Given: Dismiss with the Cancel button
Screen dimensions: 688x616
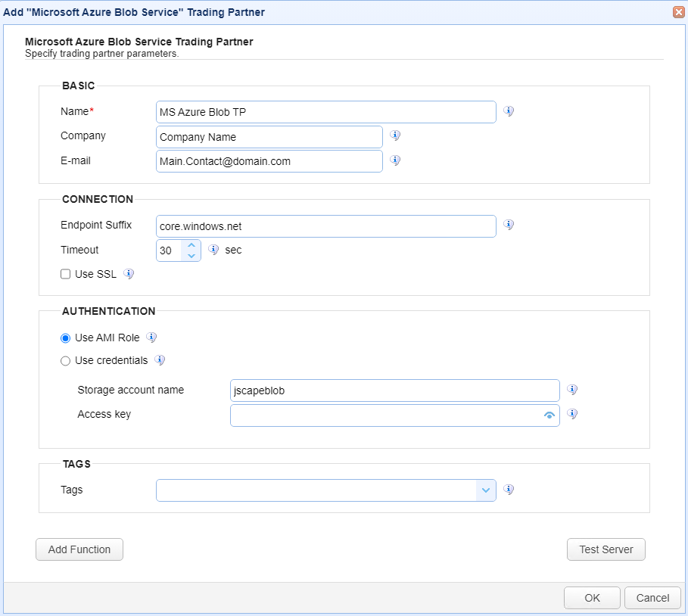Looking at the screenshot, I should 652,598.
